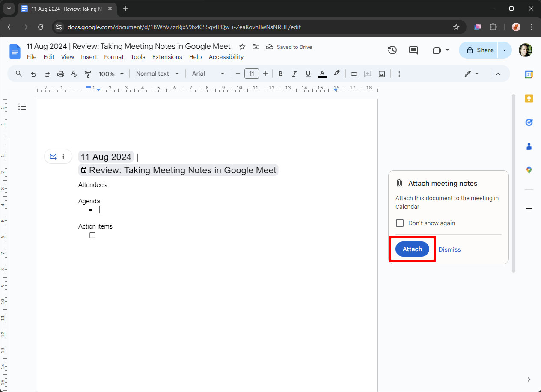Click the font size field
Screen dimensions: 541x392
pyautogui.click(x=252, y=74)
